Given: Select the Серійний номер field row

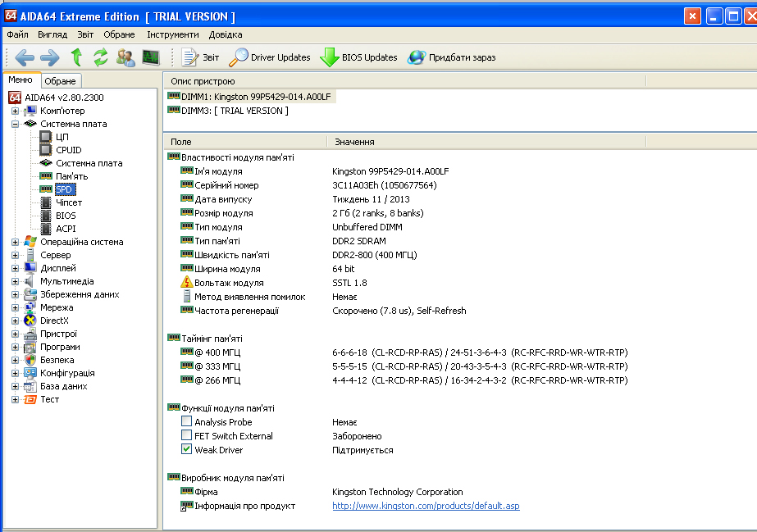Looking at the screenshot, I should coord(309,185).
